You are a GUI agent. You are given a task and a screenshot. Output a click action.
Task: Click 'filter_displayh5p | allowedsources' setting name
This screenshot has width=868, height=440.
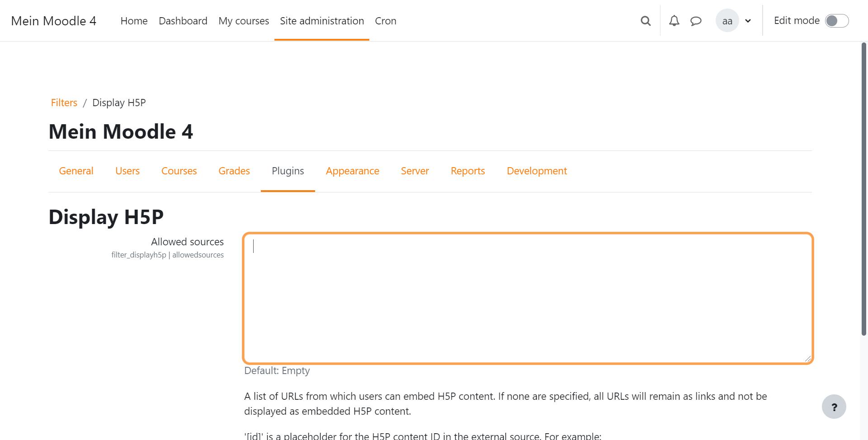(168, 255)
